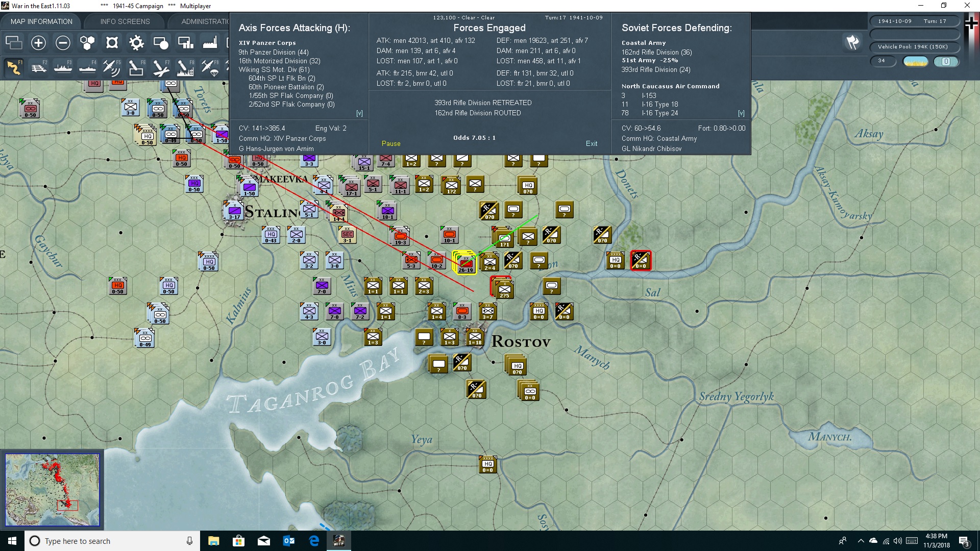Open Outlook from taskbar
Image resolution: width=980 pixels, height=551 pixels.
tap(289, 541)
